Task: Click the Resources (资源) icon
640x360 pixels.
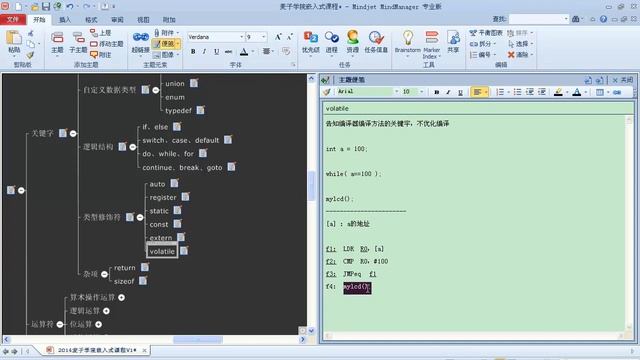Action: 352,38
